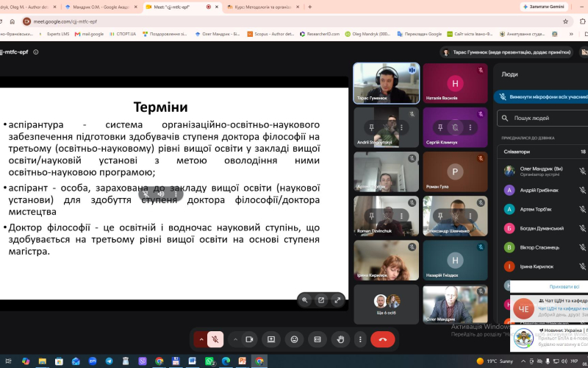Unmute the microphone in the call bar
Image resolution: width=588 pixels, height=368 pixels.
(215, 339)
